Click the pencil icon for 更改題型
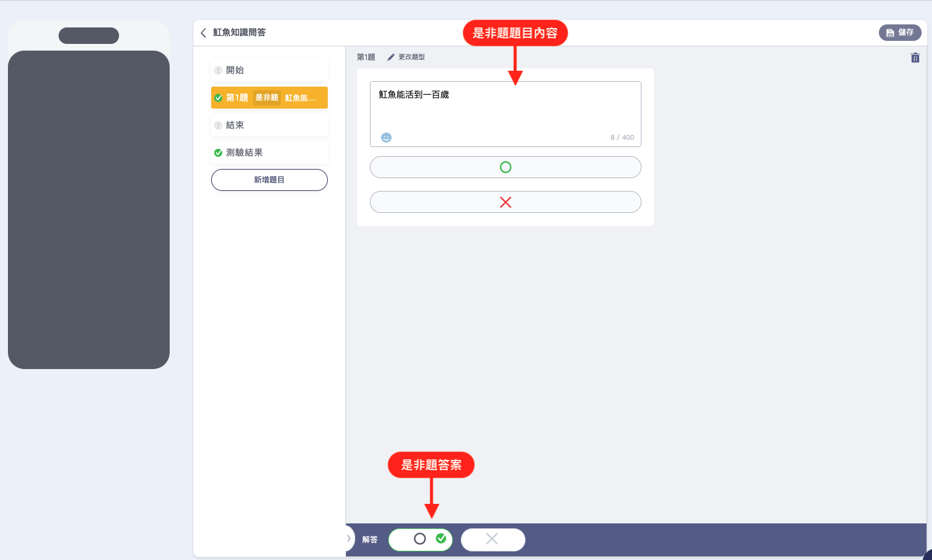 [391, 57]
